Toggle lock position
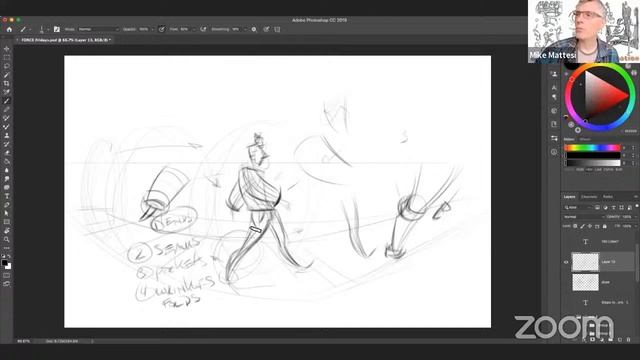 pos(590,226)
